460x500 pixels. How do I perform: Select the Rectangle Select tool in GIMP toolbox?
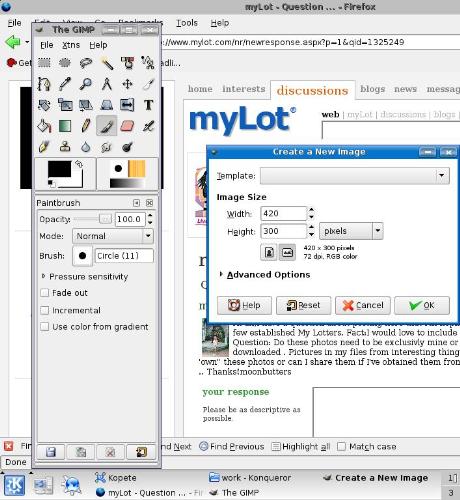click(x=44, y=63)
